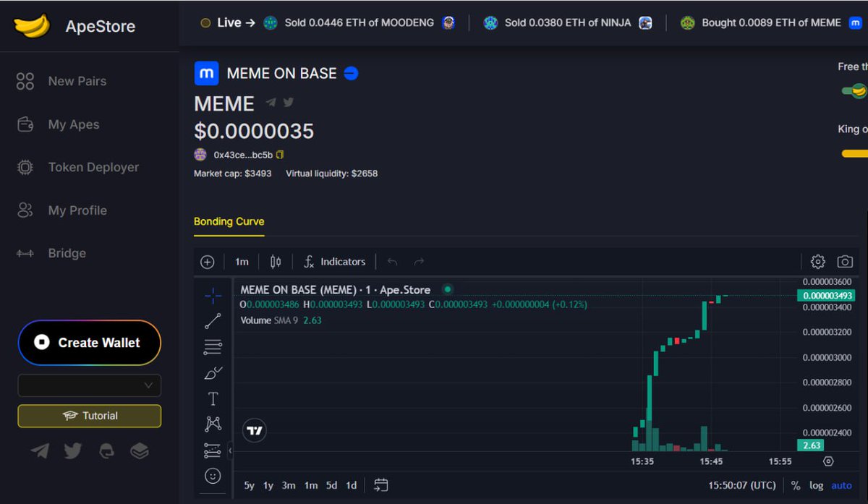
Task: Select the text annotation tool
Action: [x=213, y=399]
